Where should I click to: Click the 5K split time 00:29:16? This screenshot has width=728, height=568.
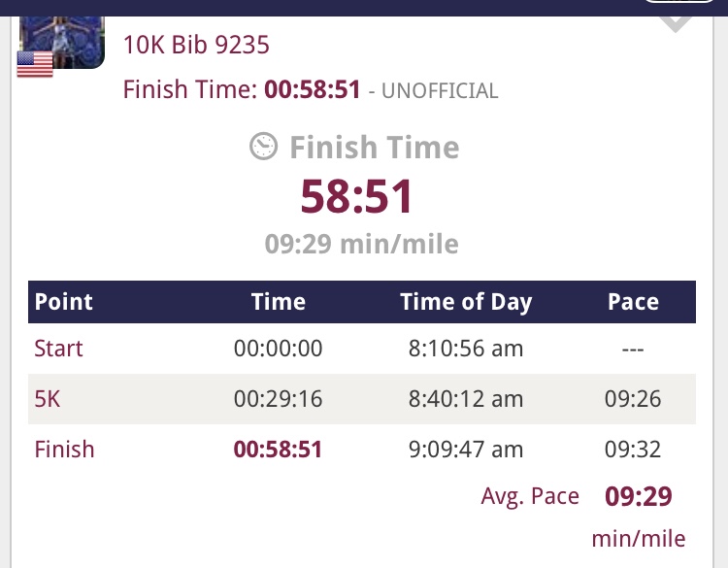[x=279, y=399]
